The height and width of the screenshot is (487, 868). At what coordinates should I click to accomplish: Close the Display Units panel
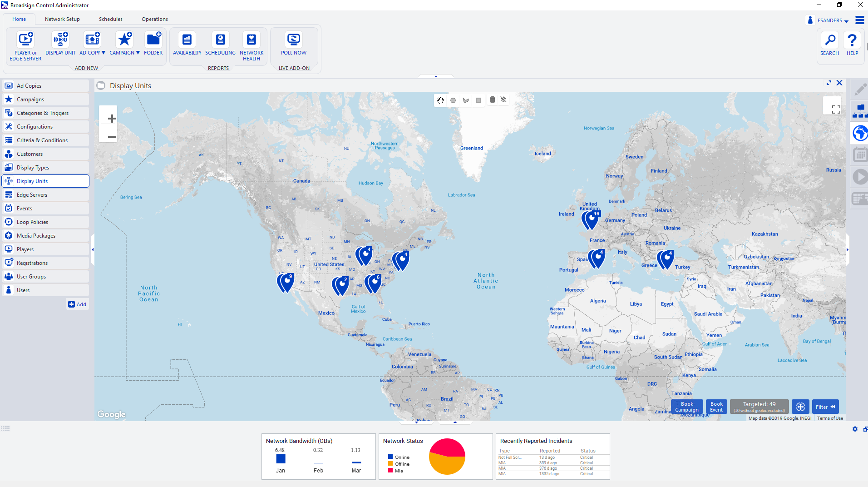(x=839, y=83)
